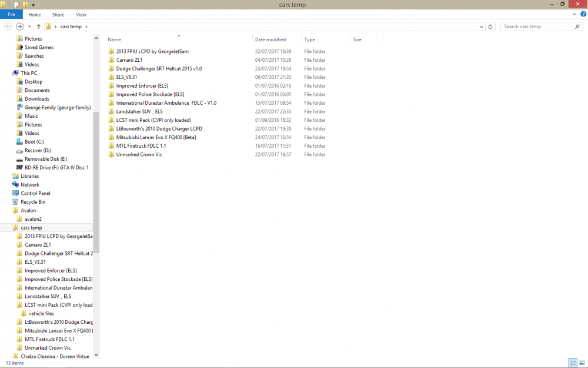Expand the ribbon with the chevron
The width and height of the screenshot is (588, 368).
574,14
